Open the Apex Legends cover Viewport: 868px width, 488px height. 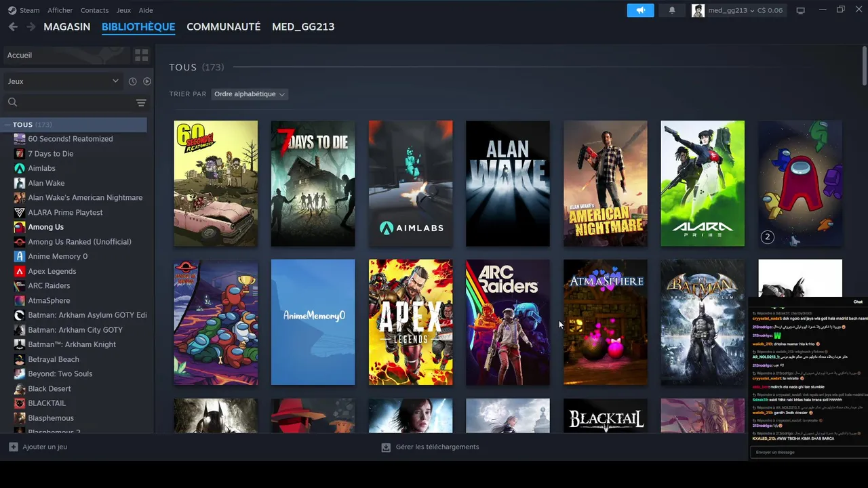410,322
